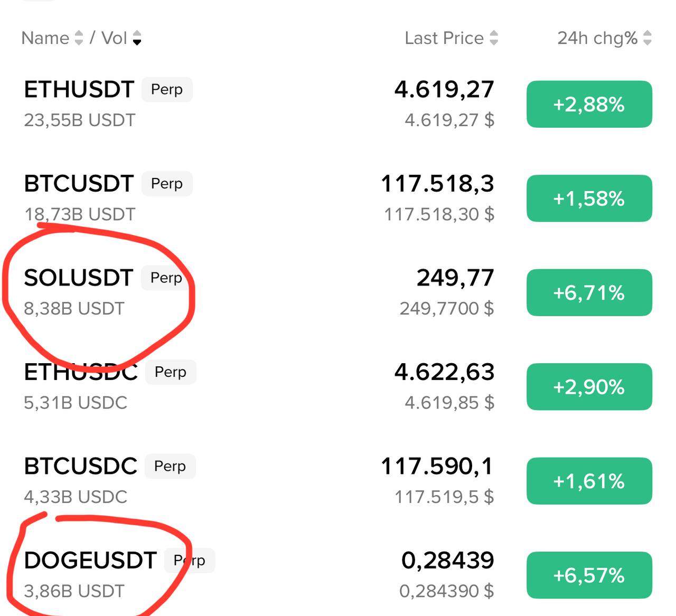676x616 pixels.
Task: Sort list by Name column arrows
Action: pos(79,38)
